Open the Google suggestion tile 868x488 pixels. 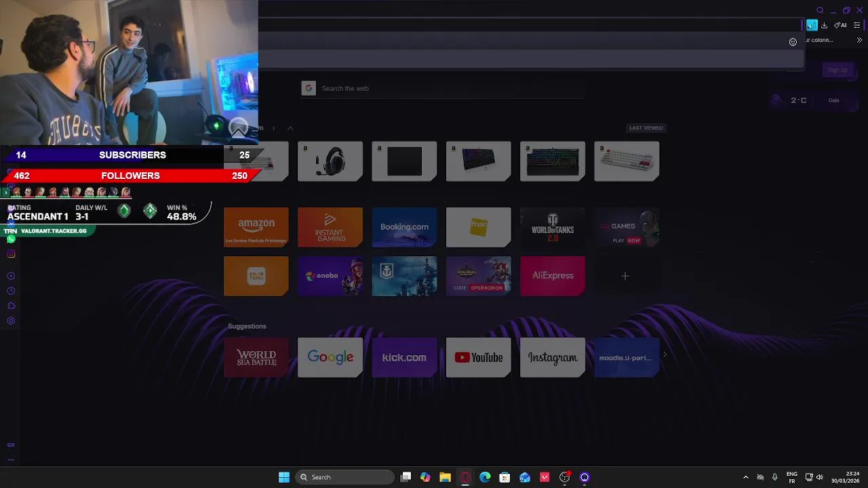[x=330, y=358]
